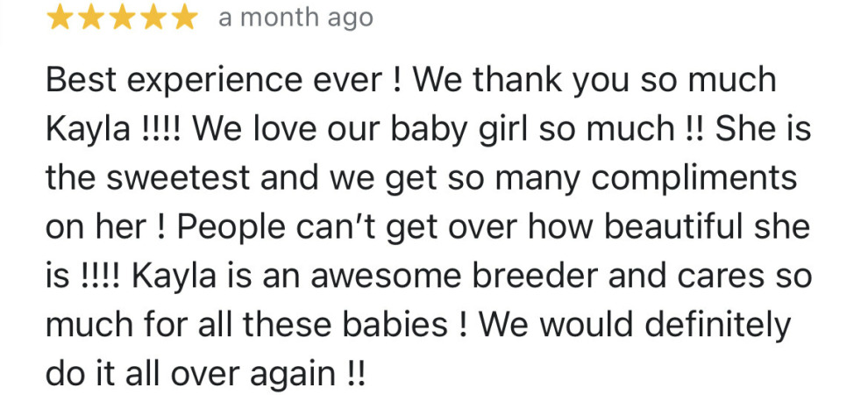Click the first gold rating star
Image resolution: width=868 pixels, height=395 pixels.
tap(60, 18)
